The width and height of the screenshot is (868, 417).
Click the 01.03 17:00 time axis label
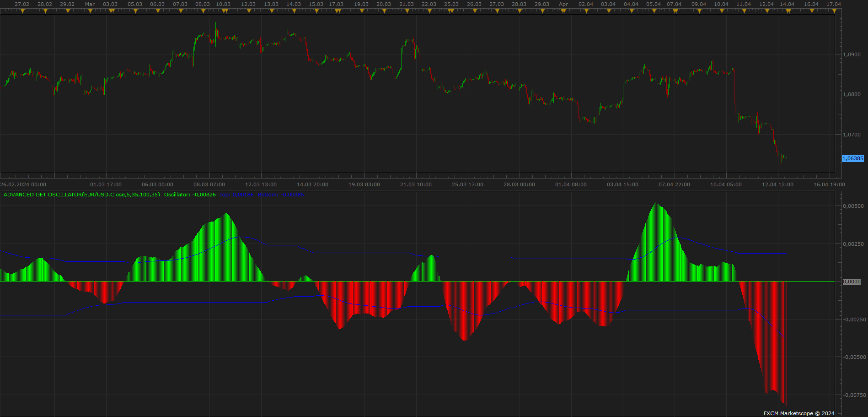click(x=106, y=184)
